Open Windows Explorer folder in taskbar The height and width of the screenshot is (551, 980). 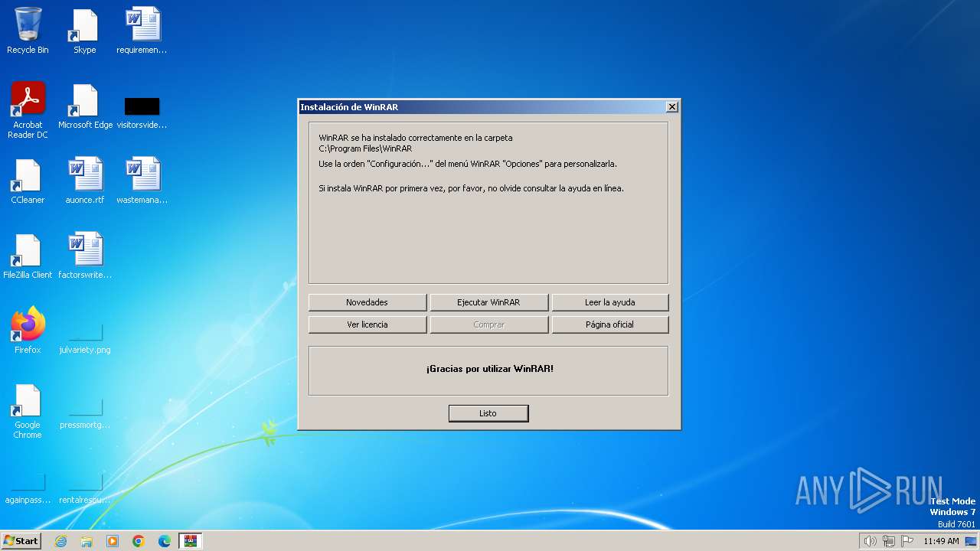tap(87, 541)
